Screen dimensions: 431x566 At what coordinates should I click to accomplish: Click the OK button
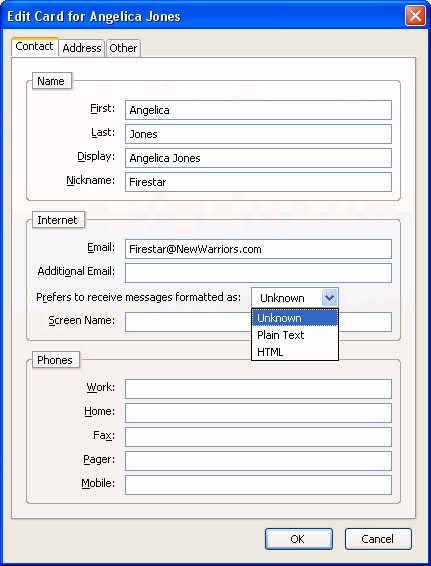click(299, 539)
